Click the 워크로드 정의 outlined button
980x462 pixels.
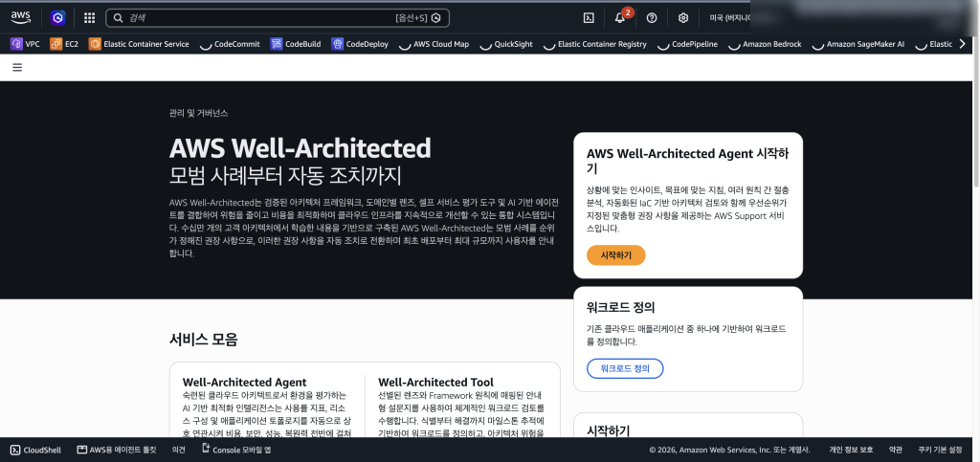(625, 368)
